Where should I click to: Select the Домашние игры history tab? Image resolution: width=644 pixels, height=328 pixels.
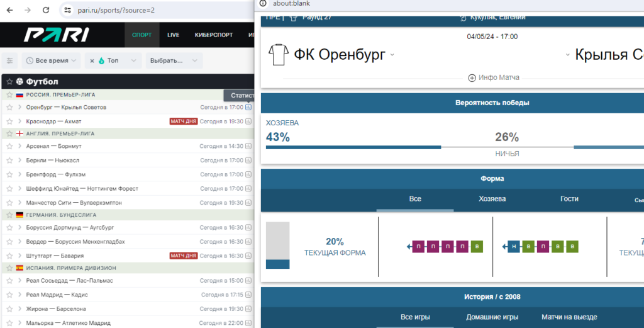pos(492,317)
